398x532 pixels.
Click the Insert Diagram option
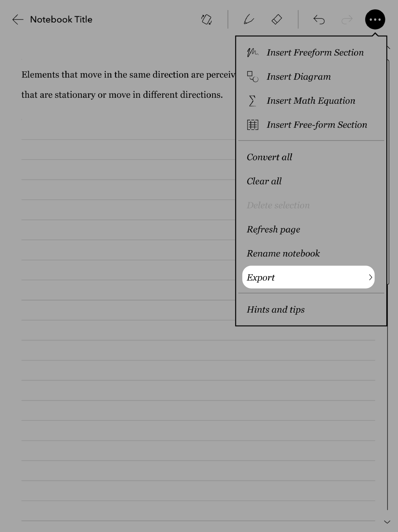point(298,76)
